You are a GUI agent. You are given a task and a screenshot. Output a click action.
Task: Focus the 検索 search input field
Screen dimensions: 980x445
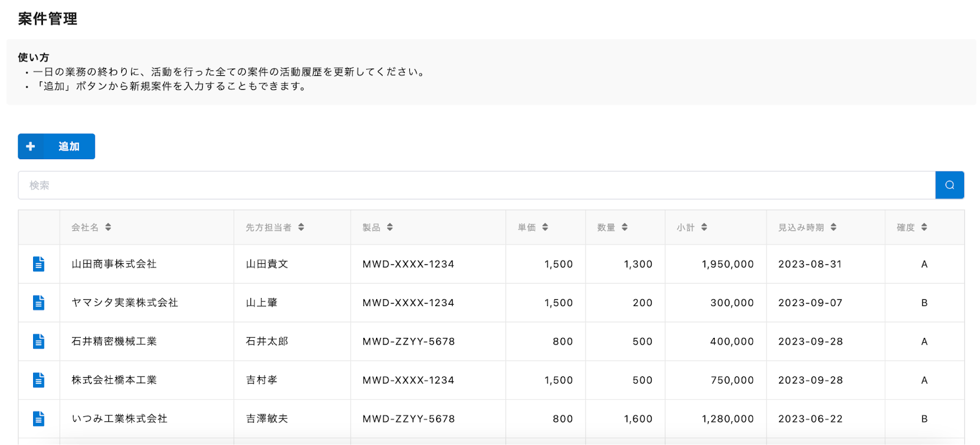[x=477, y=185]
